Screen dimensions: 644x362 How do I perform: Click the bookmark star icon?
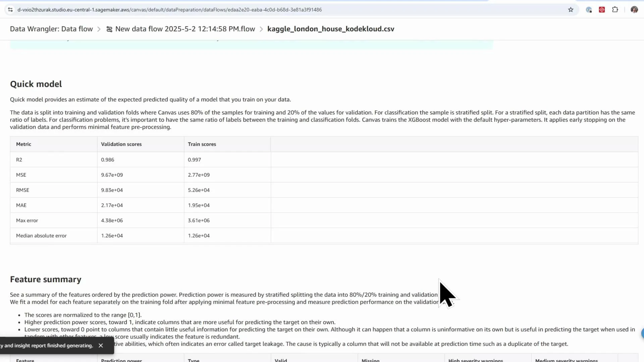571,10
